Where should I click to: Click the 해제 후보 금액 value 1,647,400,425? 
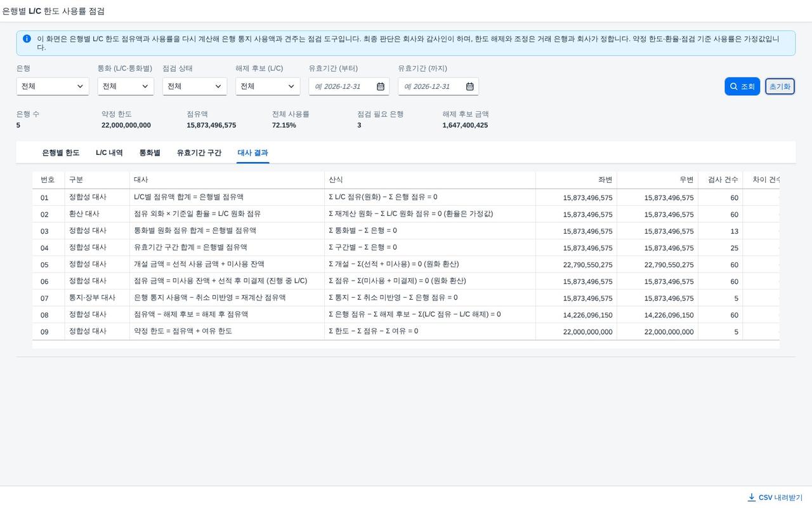point(466,126)
